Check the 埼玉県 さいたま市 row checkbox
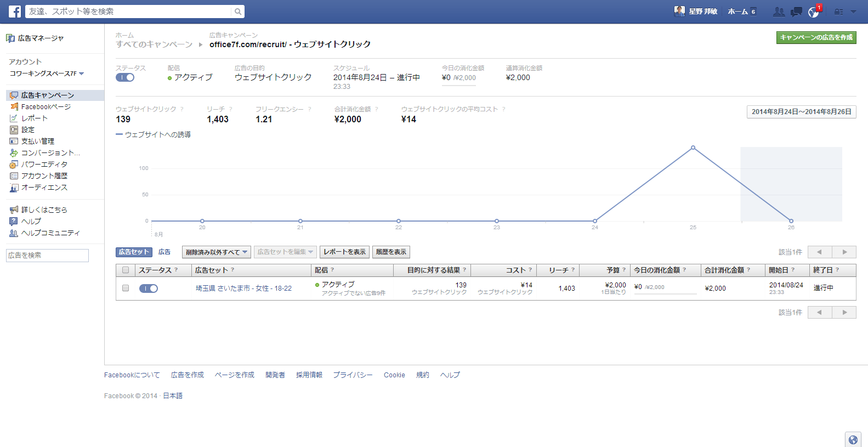 pyautogui.click(x=126, y=288)
